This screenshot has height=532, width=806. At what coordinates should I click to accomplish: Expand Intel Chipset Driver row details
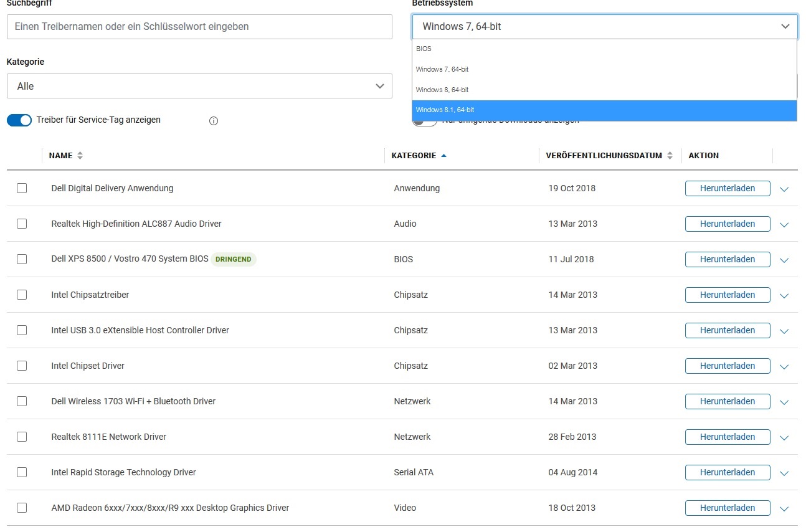[784, 367]
